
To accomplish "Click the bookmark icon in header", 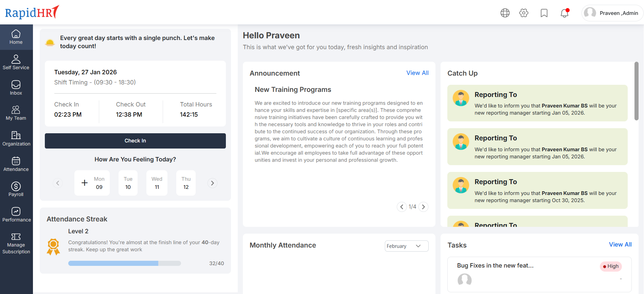I will pyautogui.click(x=544, y=13).
